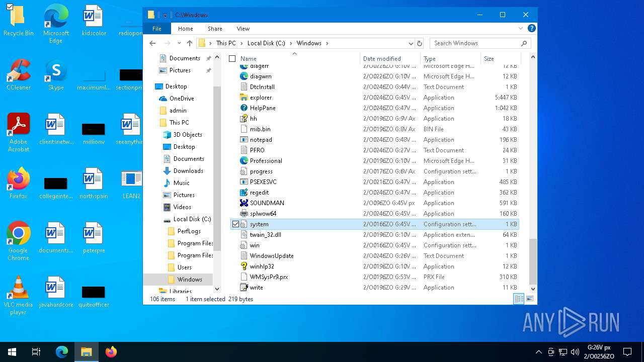
Task: Go back using the back arrow
Action: point(153,43)
